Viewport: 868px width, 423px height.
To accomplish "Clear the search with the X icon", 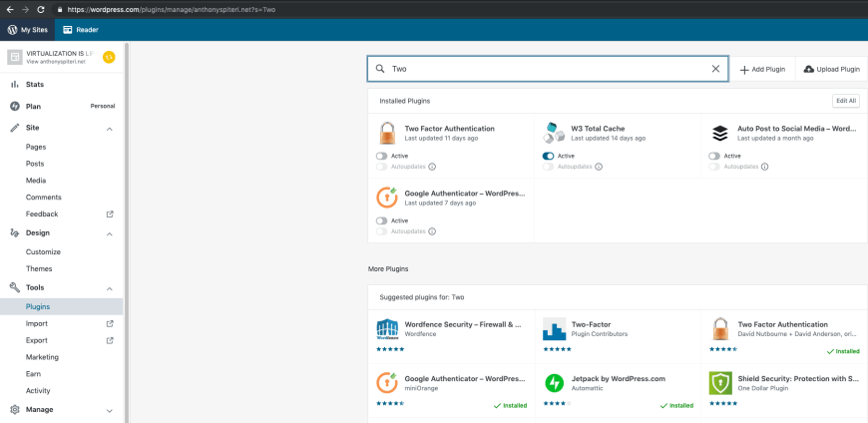I will [715, 69].
